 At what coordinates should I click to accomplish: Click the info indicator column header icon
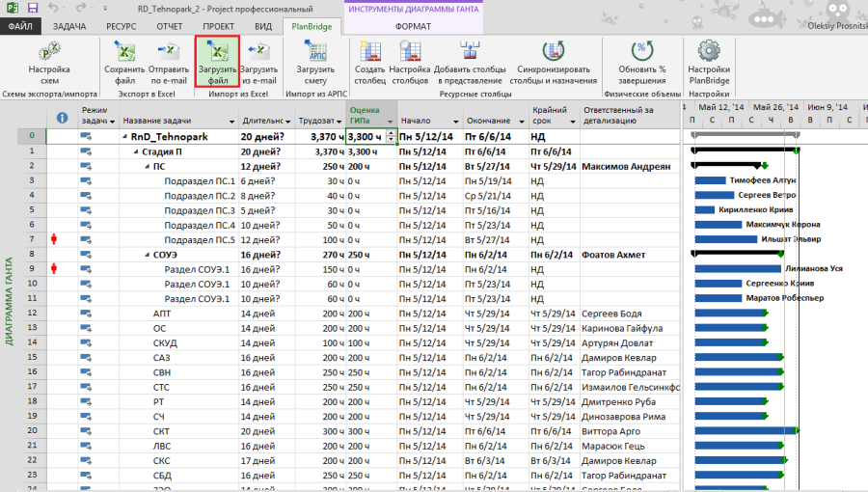pos(62,118)
